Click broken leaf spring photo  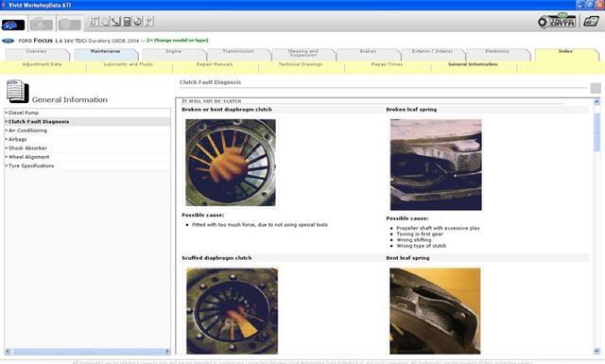pos(436,165)
